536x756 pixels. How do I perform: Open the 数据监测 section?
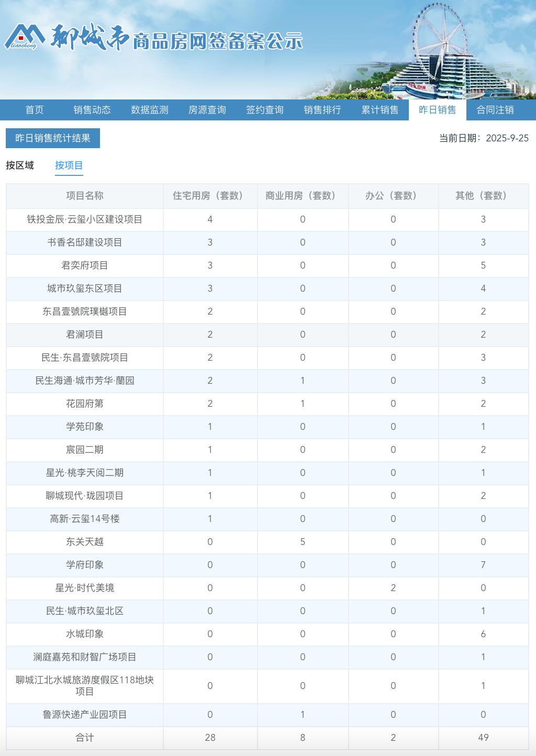tap(149, 110)
